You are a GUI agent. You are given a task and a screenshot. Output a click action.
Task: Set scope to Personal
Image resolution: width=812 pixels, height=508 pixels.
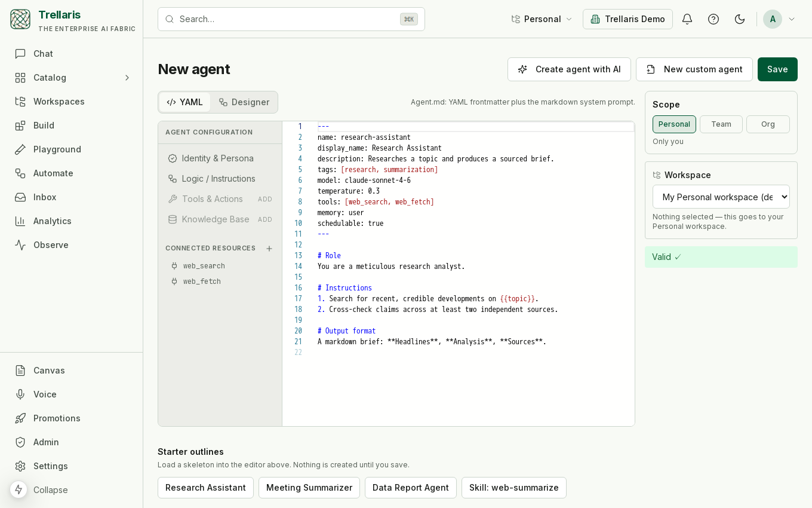[x=674, y=124]
